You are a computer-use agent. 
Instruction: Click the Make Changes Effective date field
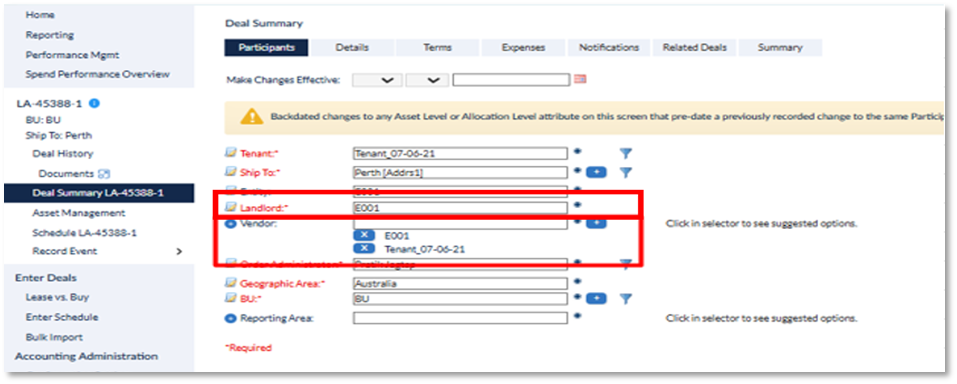point(511,80)
